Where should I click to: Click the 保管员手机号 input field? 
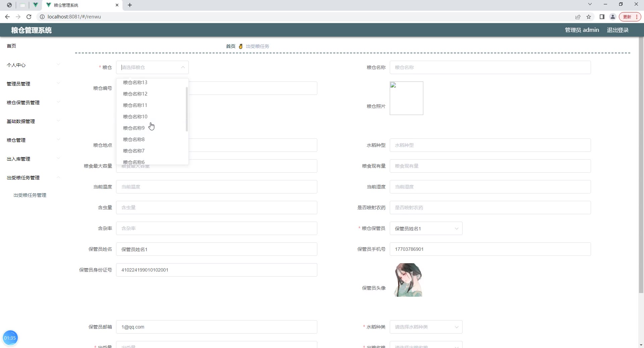click(x=490, y=249)
